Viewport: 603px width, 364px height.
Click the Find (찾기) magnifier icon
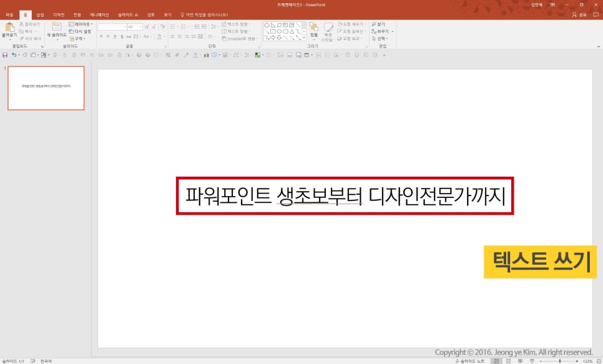[374, 24]
